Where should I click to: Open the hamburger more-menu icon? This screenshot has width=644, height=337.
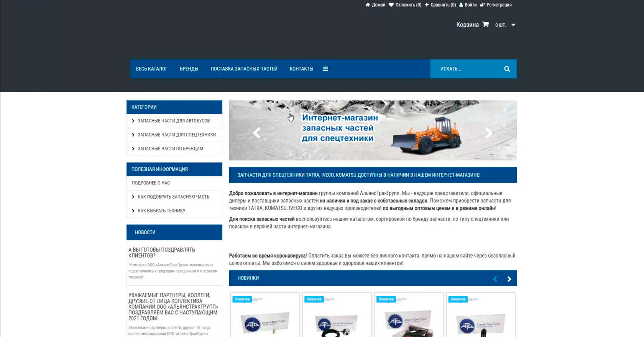click(x=325, y=69)
